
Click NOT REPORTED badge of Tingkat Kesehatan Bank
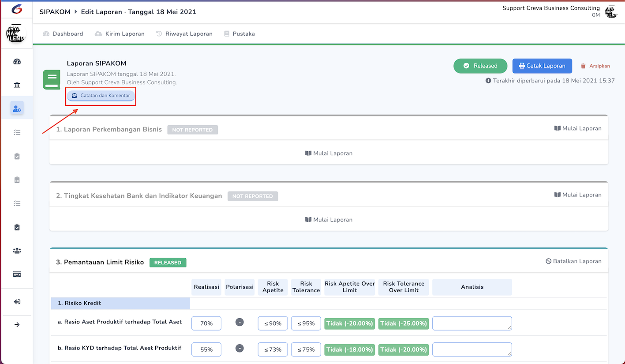[253, 196]
